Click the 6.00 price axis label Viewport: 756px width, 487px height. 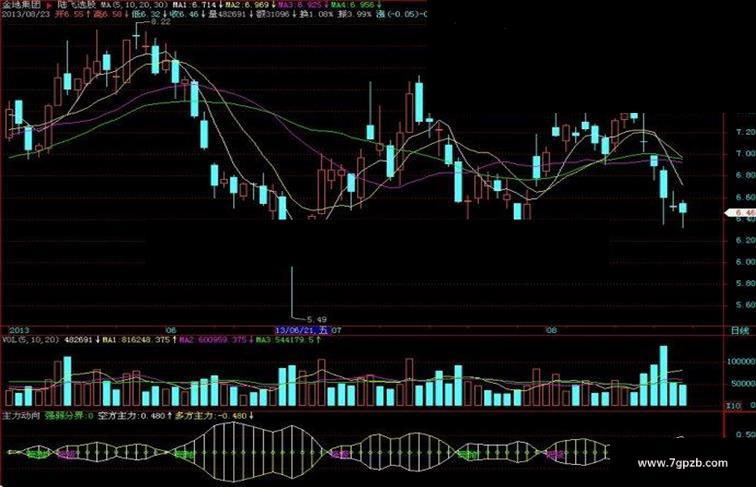click(x=745, y=262)
